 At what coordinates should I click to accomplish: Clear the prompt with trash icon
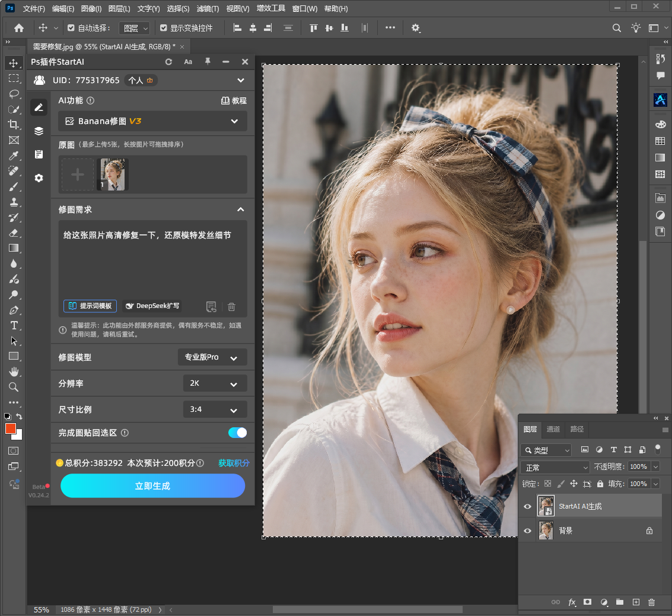[231, 306]
